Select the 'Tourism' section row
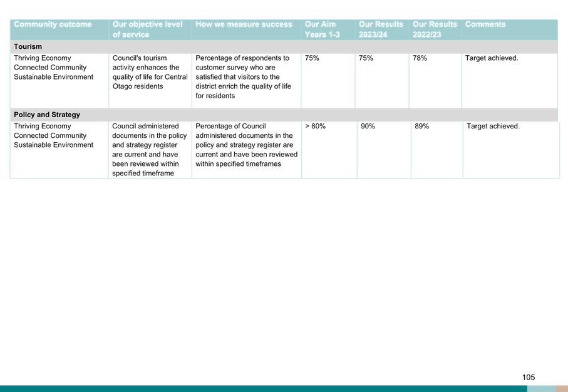Image resolution: width=568 pixels, height=392 pixels. pyautogui.click(x=284, y=47)
